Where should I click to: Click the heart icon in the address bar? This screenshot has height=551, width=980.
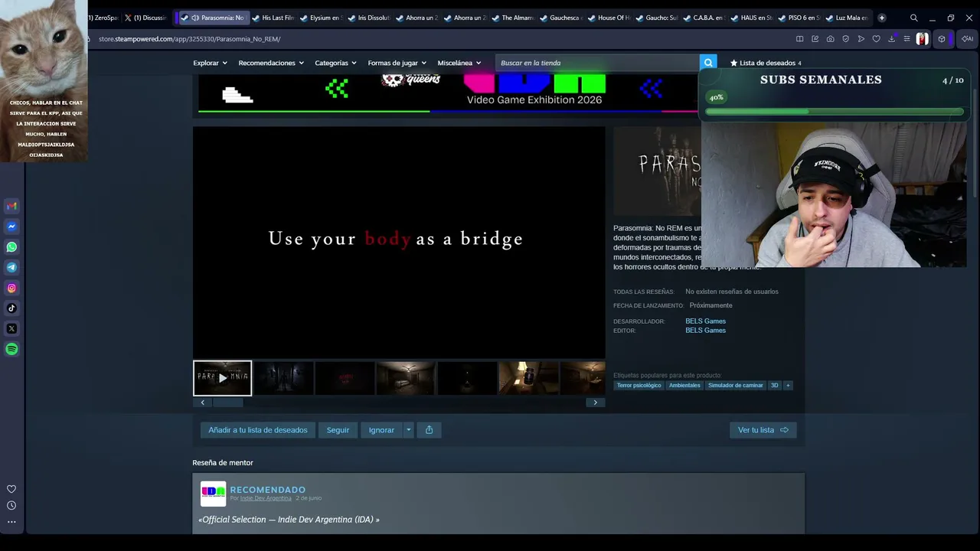[x=876, y=39]
